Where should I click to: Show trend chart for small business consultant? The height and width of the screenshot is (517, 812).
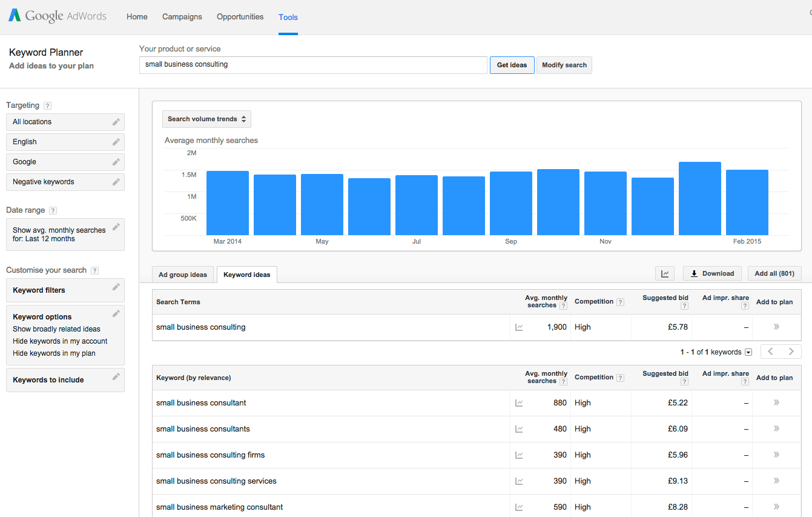(x=519, y=403)
